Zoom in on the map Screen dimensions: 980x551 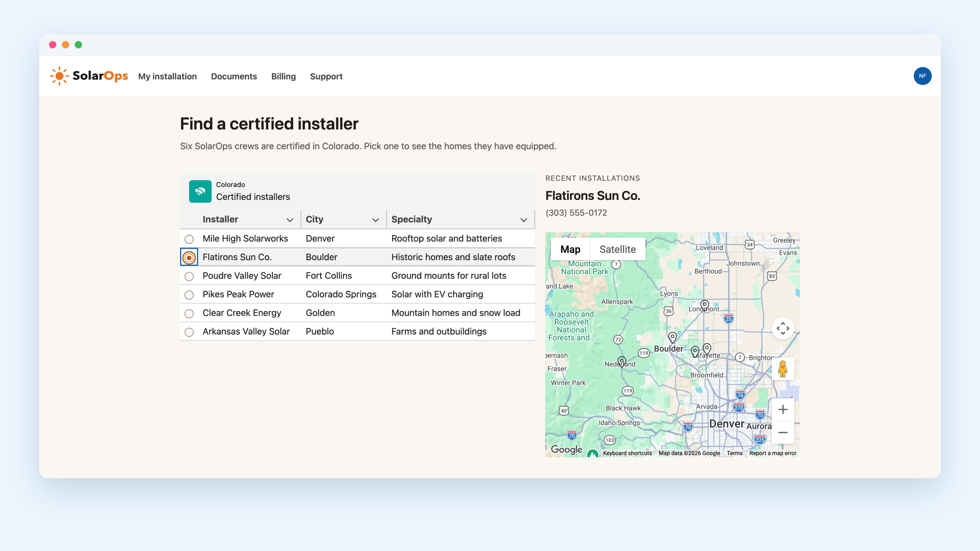click(x=782, y=410)
